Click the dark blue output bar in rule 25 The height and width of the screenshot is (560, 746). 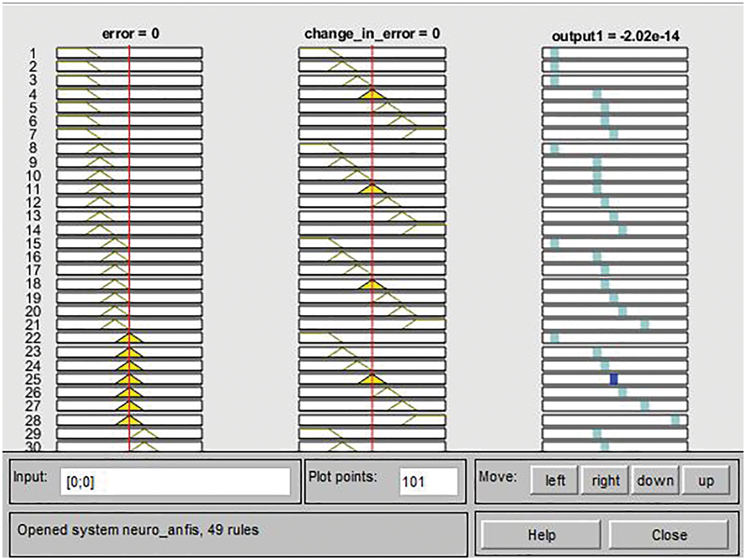614,379
